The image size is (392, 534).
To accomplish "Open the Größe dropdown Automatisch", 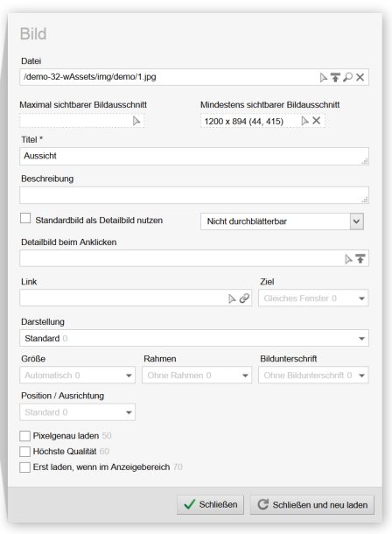I will [78, 376].
